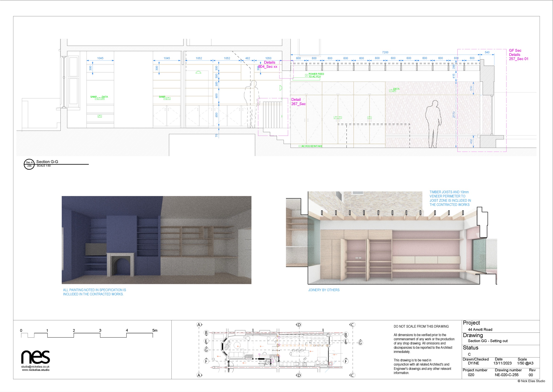
Task: Click the studio@nickelias.co.uk email address
Action: tap(35, 367)
